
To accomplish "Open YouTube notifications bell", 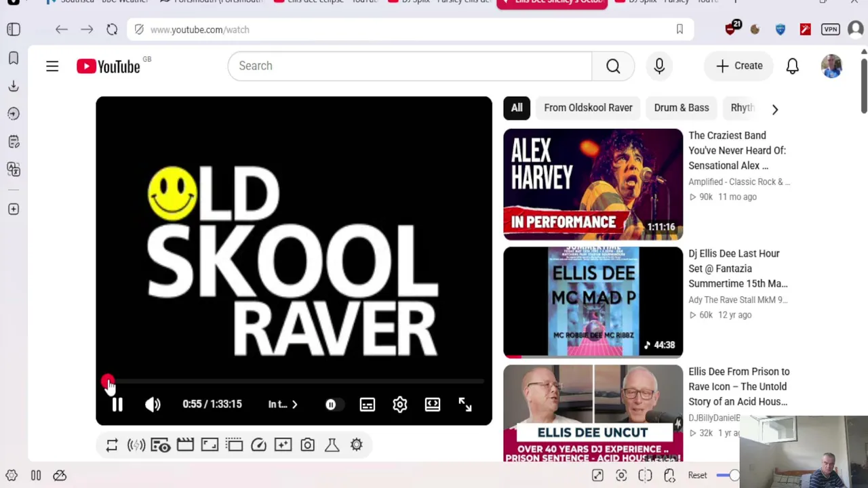I will 792,66.
